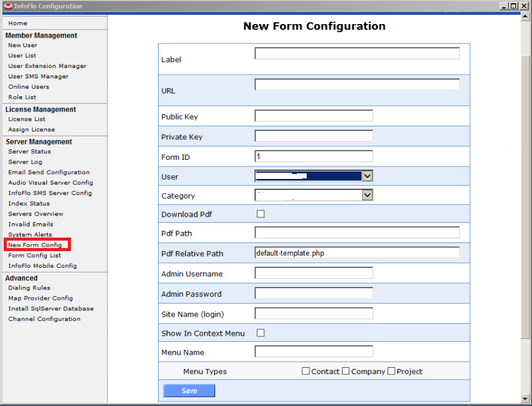This screenshot has width=532, height=406.
Task: Open Form Config List in sidebar
Action: click(x=35, y=255)
